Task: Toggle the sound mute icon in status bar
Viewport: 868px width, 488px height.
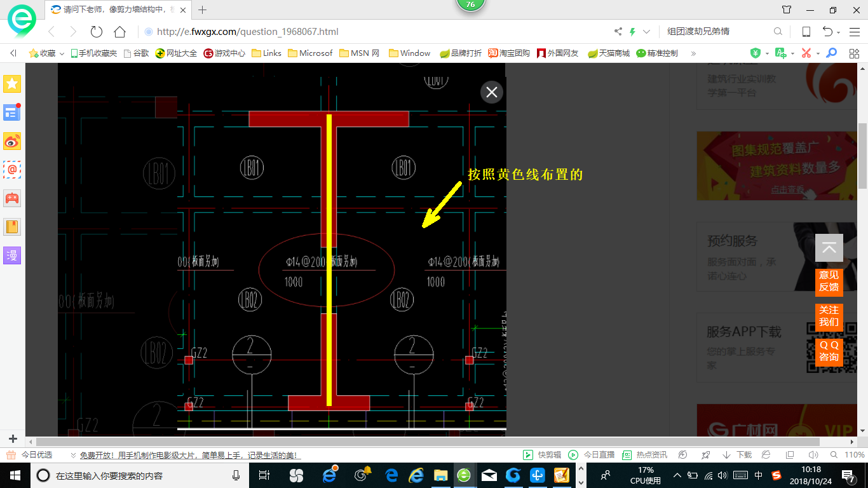Action: [812, 455]
